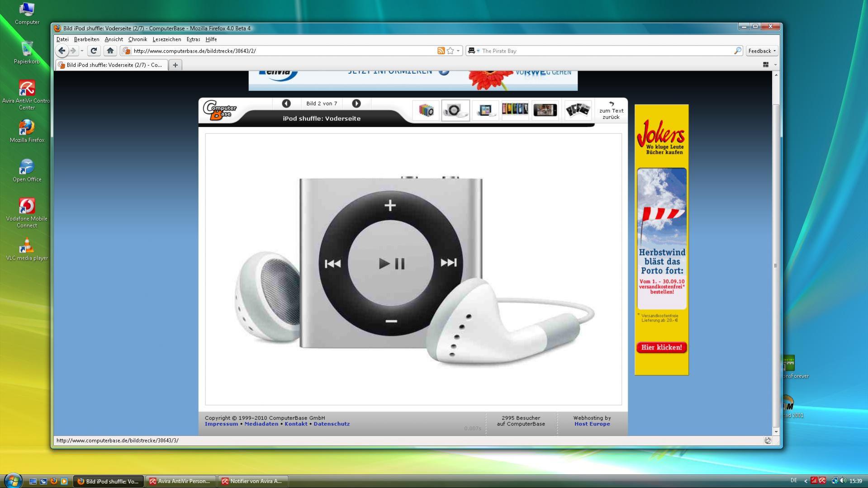Image resolution: width=868 pixels, height=488 pixels.
Task: Click the site identity icon beside URL
Action: tap(127, 51)
